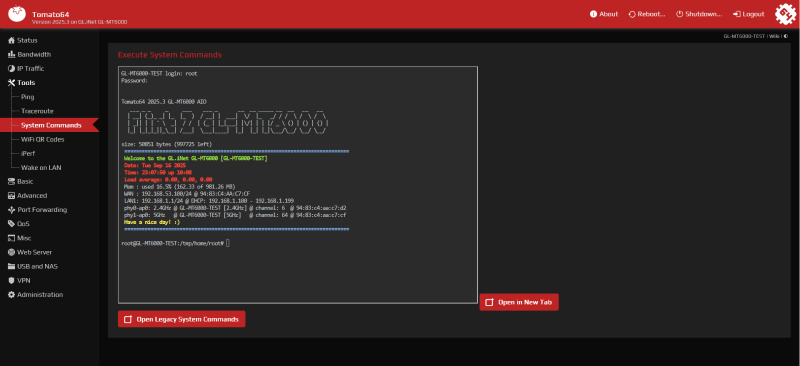Click the GL-MT6000 ASCII art banner
Screen dimensions: 800x366
pyautogui.click(x=227, y=123)
